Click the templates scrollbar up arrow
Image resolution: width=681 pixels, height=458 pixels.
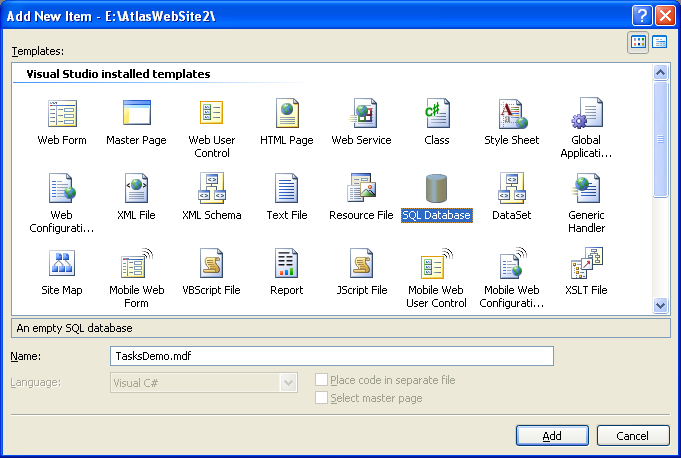pyautogui.click(x=660, y=72)
